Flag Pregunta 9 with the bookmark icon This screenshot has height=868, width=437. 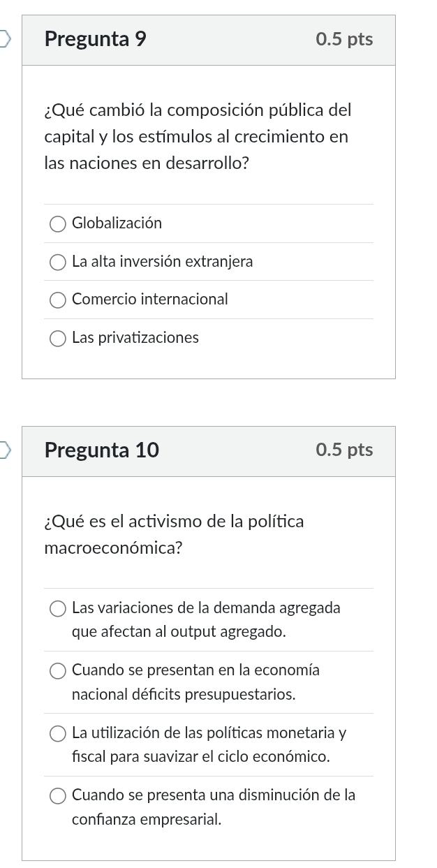[x=6, y=40]
